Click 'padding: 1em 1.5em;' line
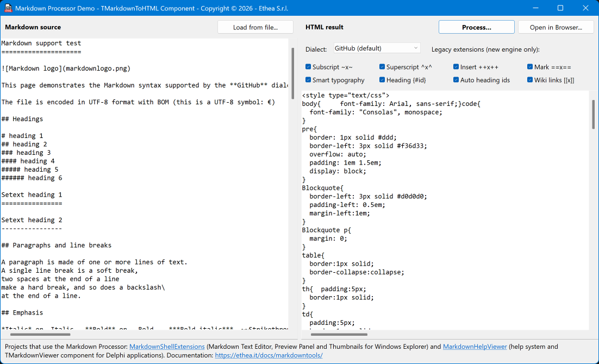 pyautogui.click(x=345, y=162)
